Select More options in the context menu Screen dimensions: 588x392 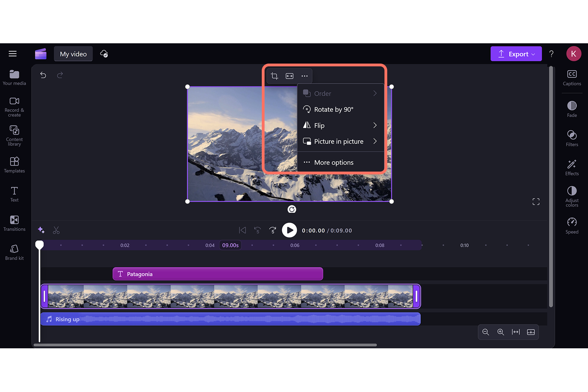coord(334,162)
